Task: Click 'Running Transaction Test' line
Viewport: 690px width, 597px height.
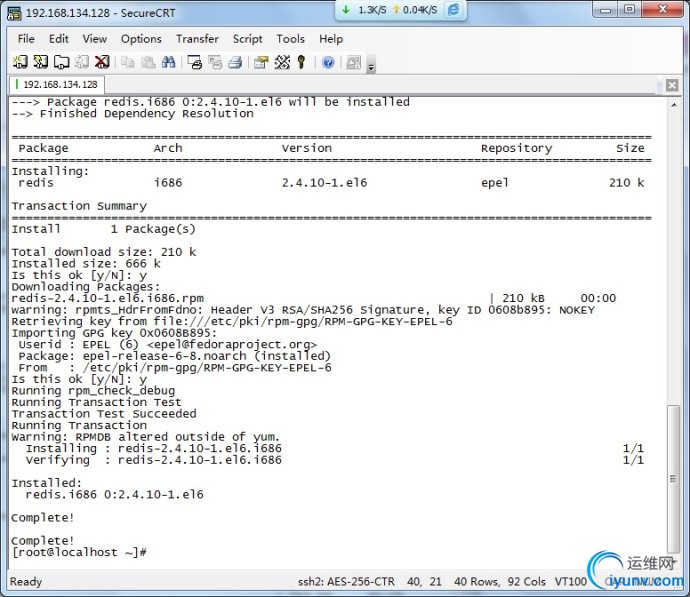Action: 96,402
